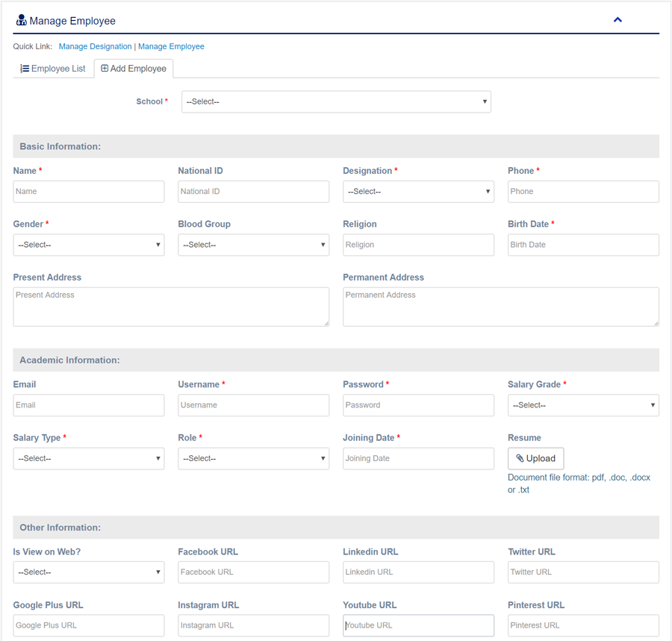Click the Birth Date field
The width and height of the screenshot is (672, 641).
pos(583,245)
